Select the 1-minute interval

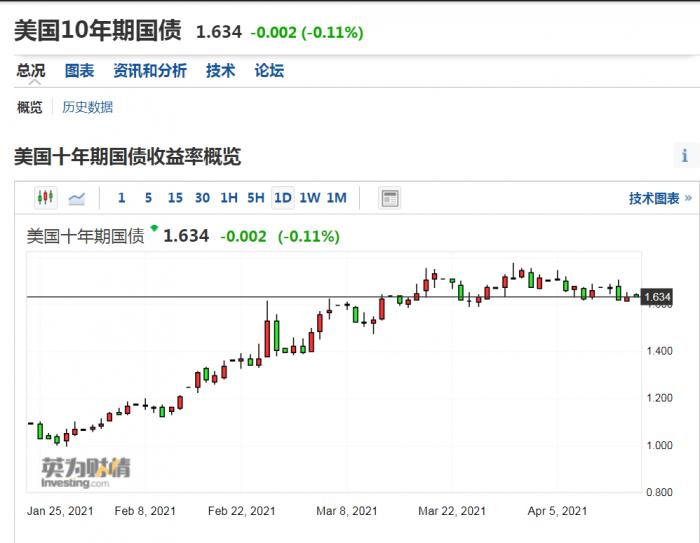tap(122, 198)
